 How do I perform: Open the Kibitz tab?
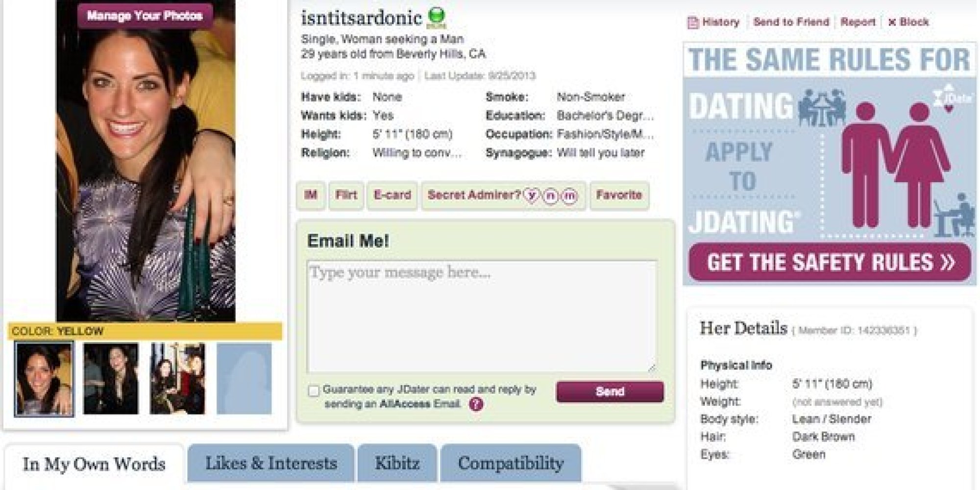[x=397, y=463]
